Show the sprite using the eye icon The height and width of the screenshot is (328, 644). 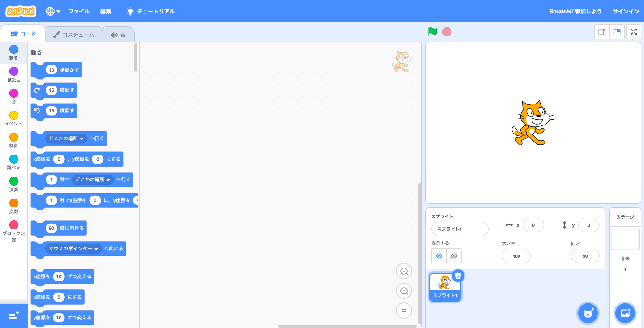pyautogui.click(x=439, y=256)
